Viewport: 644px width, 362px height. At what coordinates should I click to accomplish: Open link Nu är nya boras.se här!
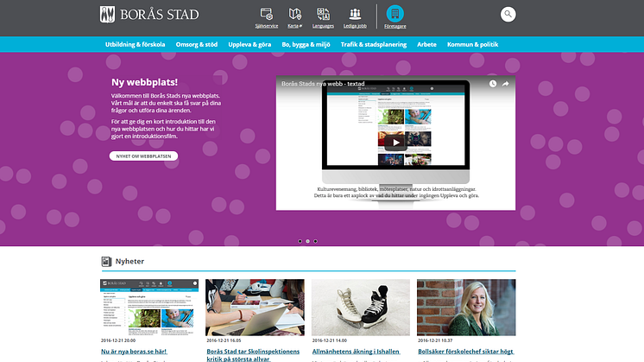(134, 352)
